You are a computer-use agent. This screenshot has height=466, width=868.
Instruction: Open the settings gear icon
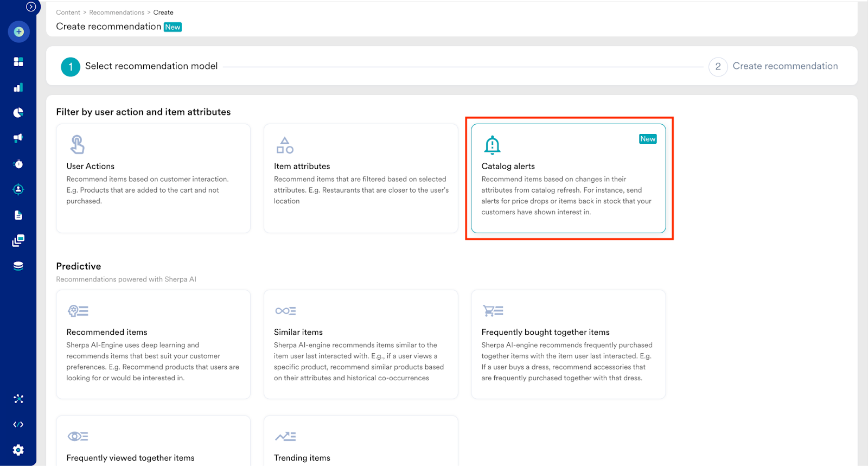[18, 450]
